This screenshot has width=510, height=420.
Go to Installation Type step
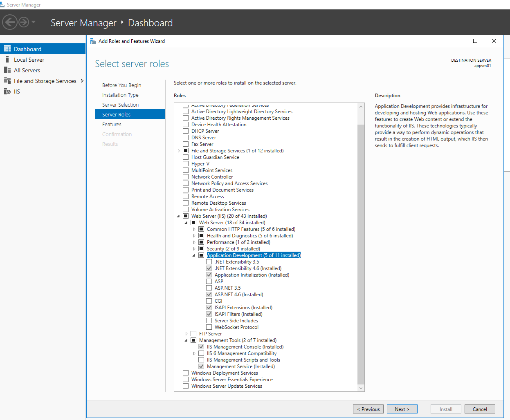pyautogui.click(x=120, y=95)
